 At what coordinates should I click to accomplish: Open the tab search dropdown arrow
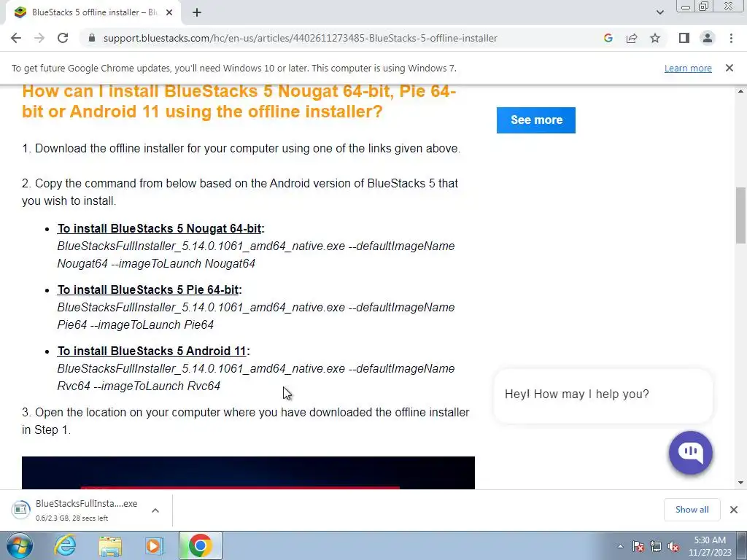point(659,12)
